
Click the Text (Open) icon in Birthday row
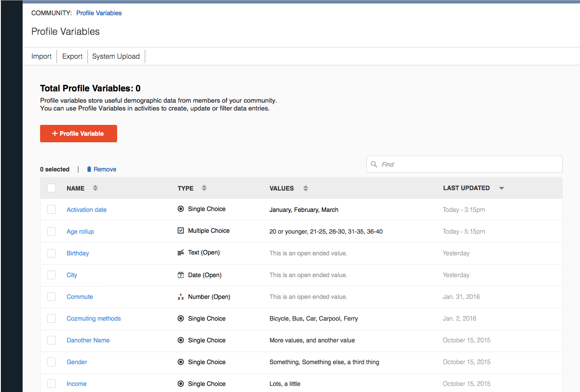point(181,252)
